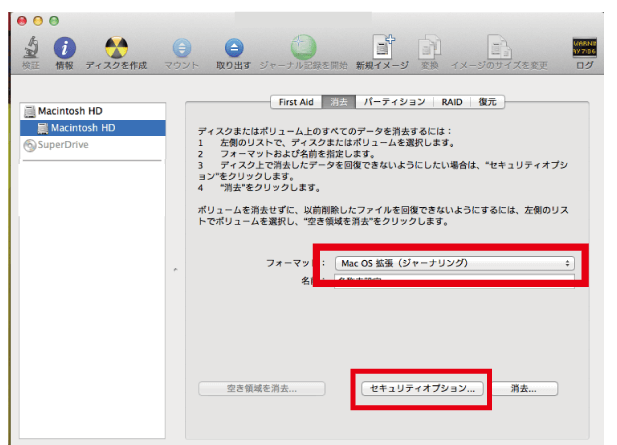Viewport: 617px width, 445px height.
Task: Click the Eject (取り出す) toolbar icon
Action: click(x=234, y=48)
